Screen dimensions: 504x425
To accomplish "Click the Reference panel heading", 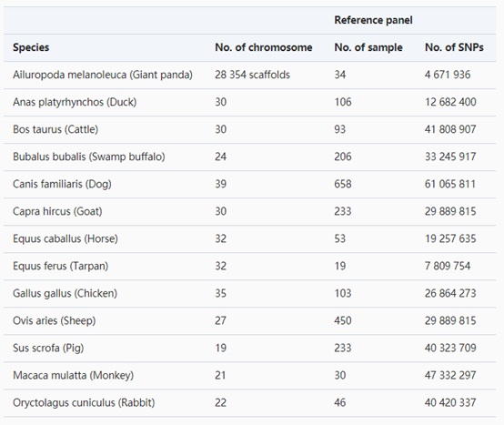I will tap(373, 20).
